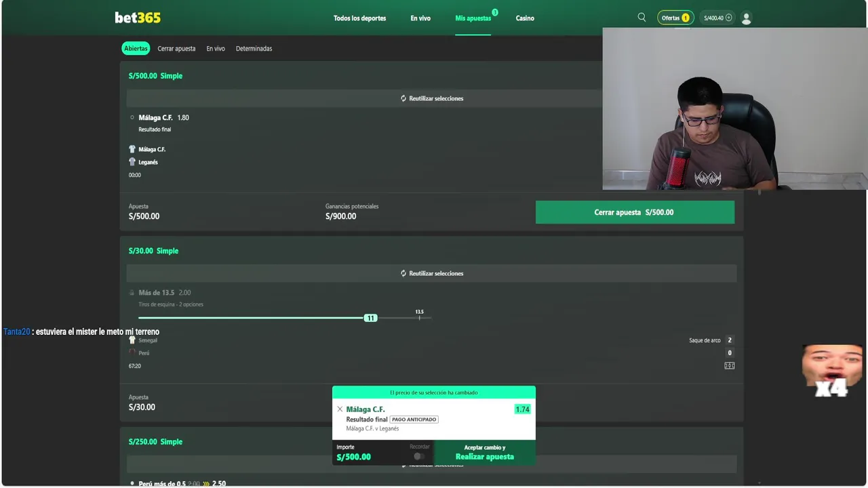The image size is (868, 488).
Task: Go to En vivo in top navigation
Action: click(x=420, y=18)
